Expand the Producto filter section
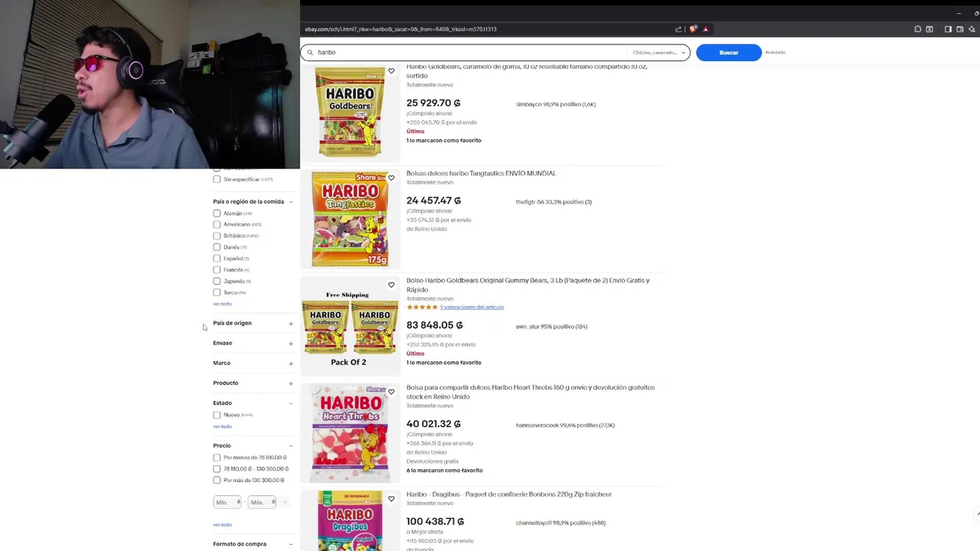 (x=291, y=383)
